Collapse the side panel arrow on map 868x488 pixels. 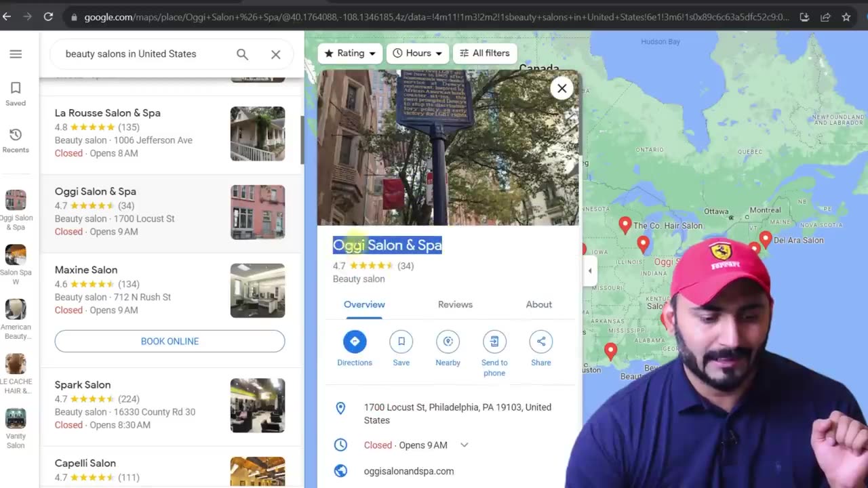click(589, 271)
